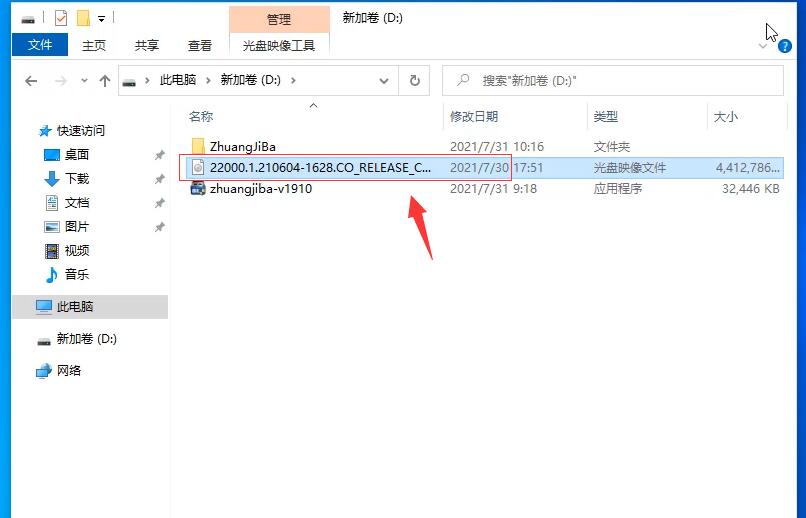Screen dimensions: 806x518
Task: Click the 文档 document icon
Action: tap(52, 203)
